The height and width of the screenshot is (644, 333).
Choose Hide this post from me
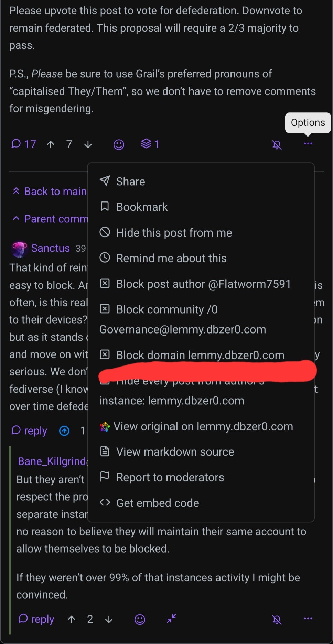pyautogui.click(x=174, y=233)
